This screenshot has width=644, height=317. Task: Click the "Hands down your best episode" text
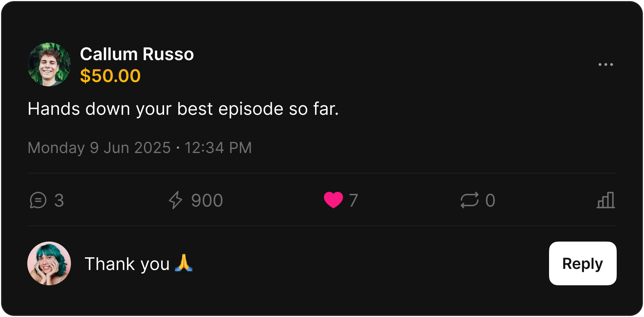pyautogui.click(x=183, y=109)
